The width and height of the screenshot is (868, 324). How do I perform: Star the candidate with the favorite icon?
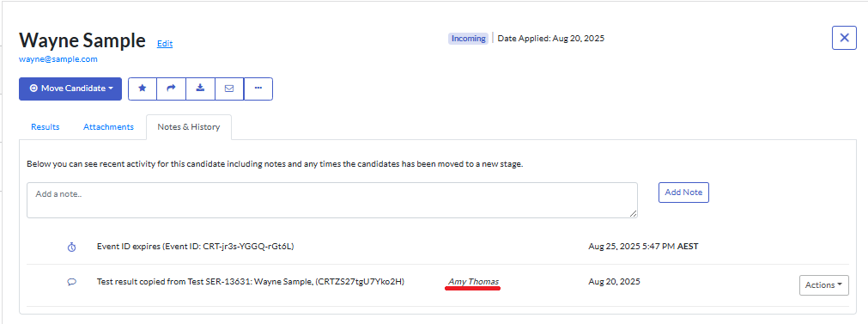click(x=143, y=89)
